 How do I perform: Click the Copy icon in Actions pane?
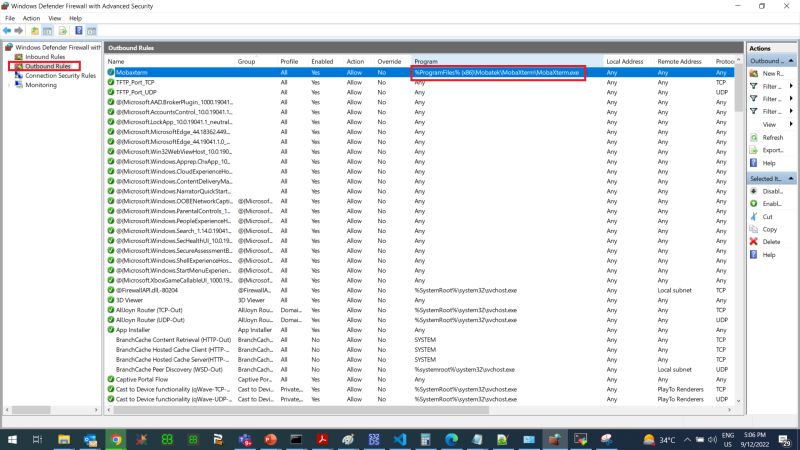(x=754, y=229)
